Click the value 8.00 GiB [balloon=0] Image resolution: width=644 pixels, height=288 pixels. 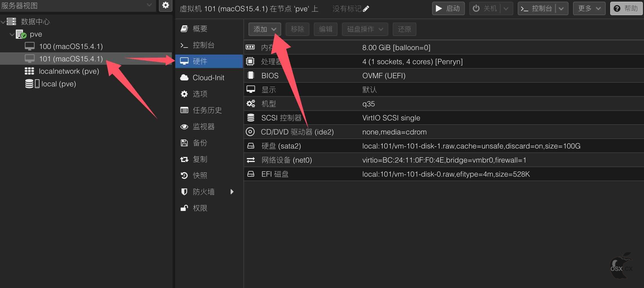pyautogui.click(x=396, y=48)
